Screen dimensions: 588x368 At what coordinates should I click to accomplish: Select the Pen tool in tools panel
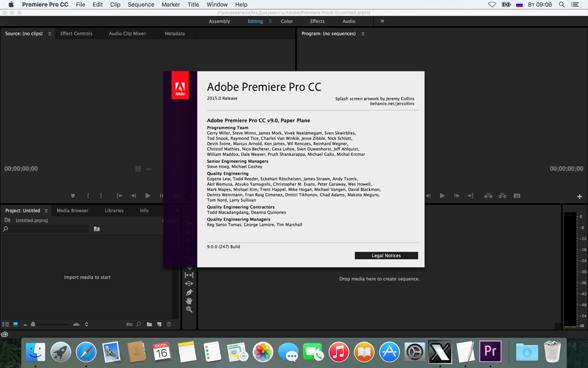pyautogui.click(x=189, y=292)
